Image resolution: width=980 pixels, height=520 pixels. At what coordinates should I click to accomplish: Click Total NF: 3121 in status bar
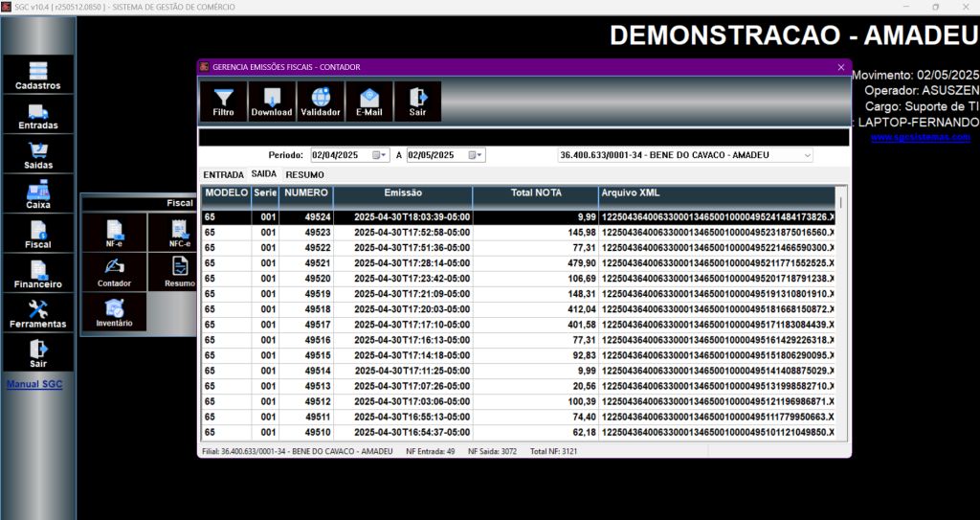(552, 451)
